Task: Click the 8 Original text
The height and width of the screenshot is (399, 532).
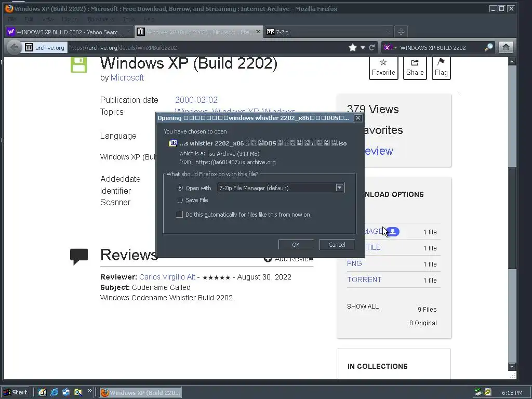Action: pyautogui.click(x=423, y=323)
